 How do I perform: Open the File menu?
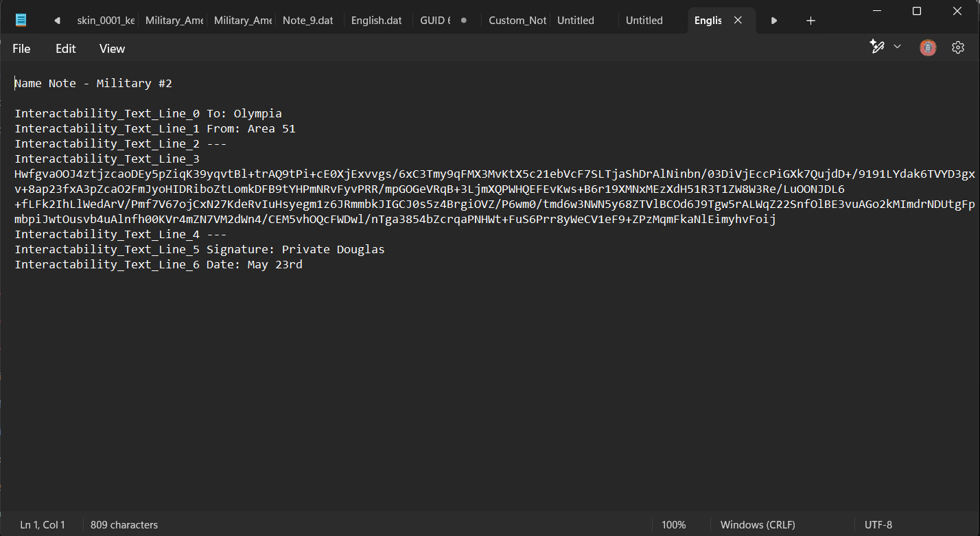tap(21, 49)
